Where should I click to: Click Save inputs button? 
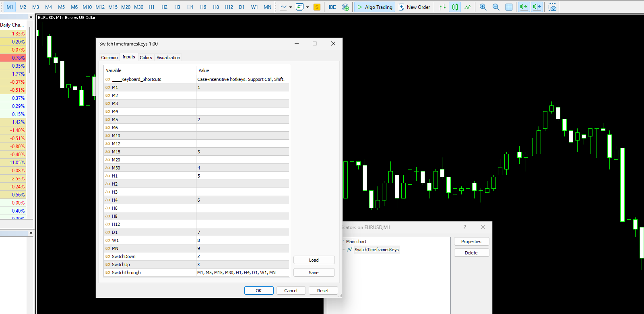tap(314, 273)
